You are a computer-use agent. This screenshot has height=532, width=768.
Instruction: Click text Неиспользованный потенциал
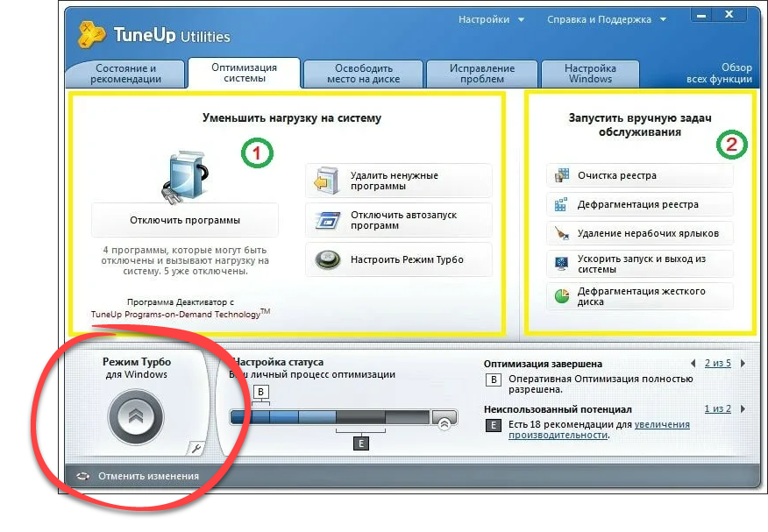coord(558,409)
